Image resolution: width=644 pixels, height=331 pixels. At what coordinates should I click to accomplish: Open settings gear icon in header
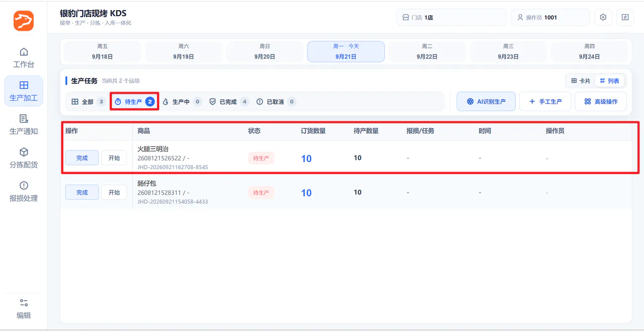pos(603,17)
